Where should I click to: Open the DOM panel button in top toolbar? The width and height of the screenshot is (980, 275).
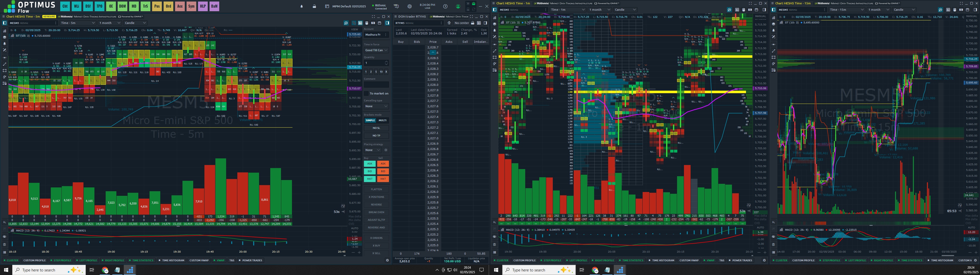click(x=122, y=6)
